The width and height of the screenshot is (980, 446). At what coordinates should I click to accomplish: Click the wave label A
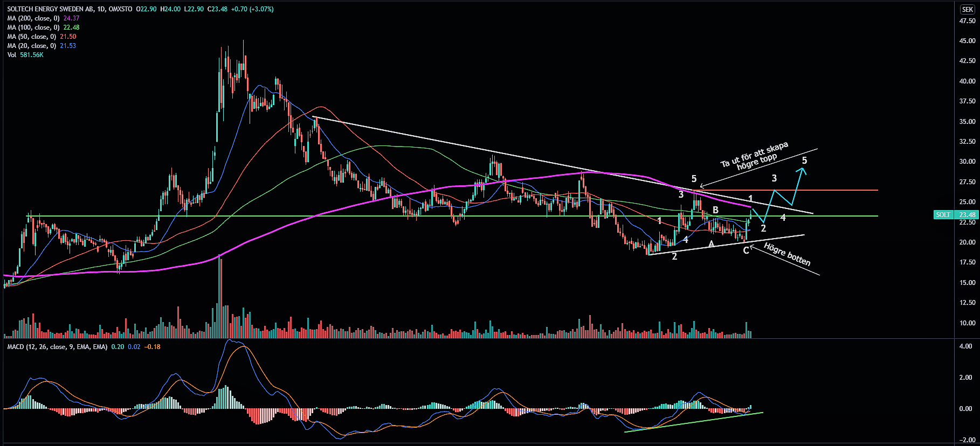coord(711,244)
